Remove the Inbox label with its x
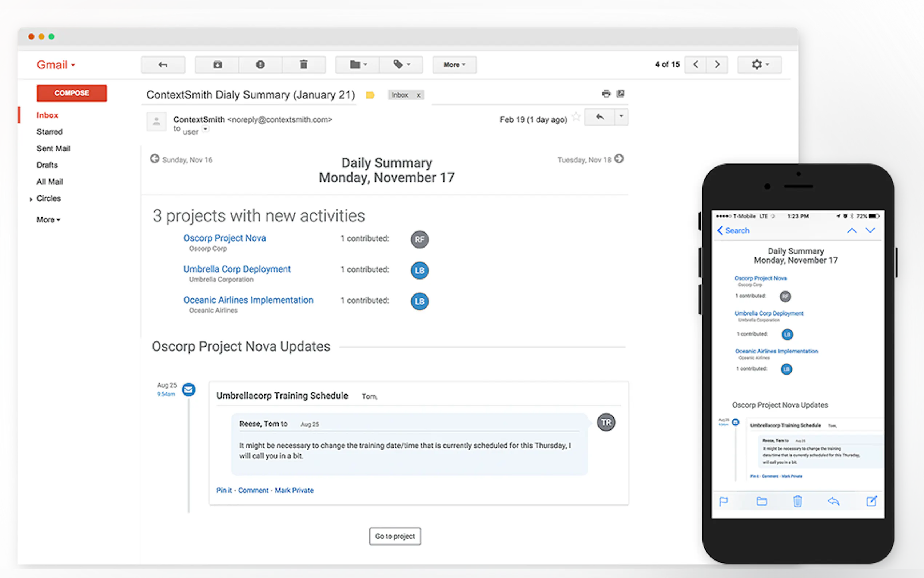924x578 pixels. 418,95
